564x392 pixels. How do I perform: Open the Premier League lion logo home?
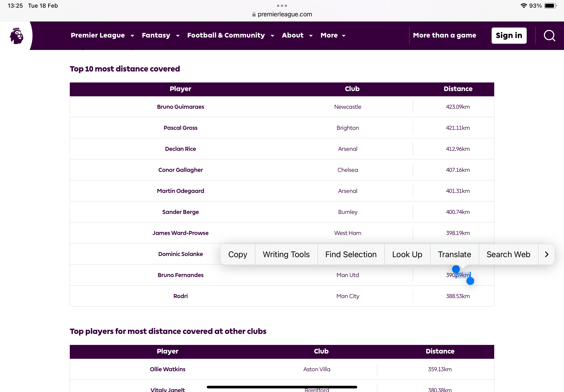coord(16,36)
